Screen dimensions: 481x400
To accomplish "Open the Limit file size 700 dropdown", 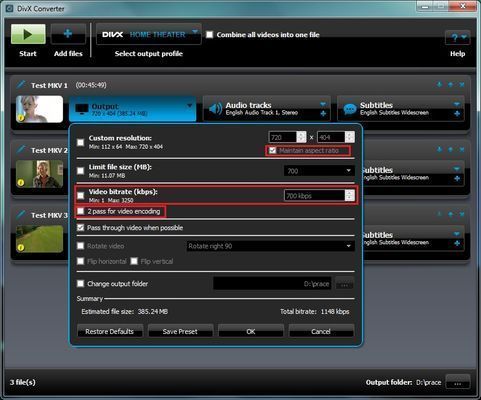I will click(319, 171).
